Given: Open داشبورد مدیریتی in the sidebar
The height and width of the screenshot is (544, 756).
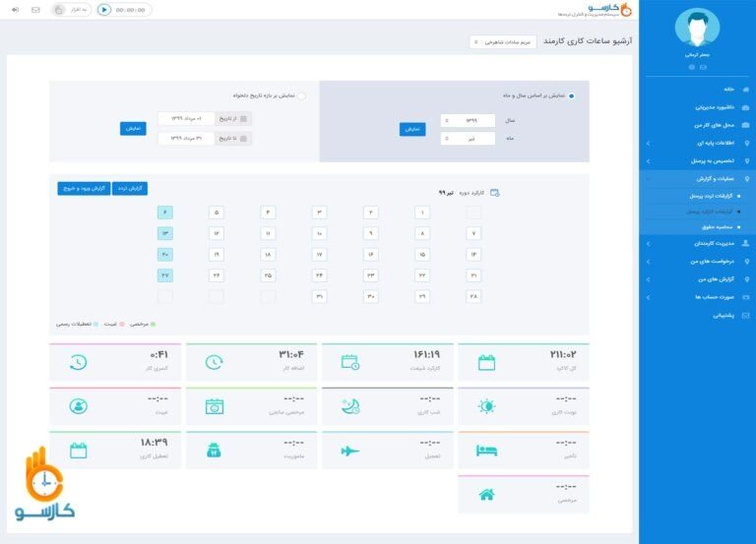Looking at the screenshot, I should 715,107.
